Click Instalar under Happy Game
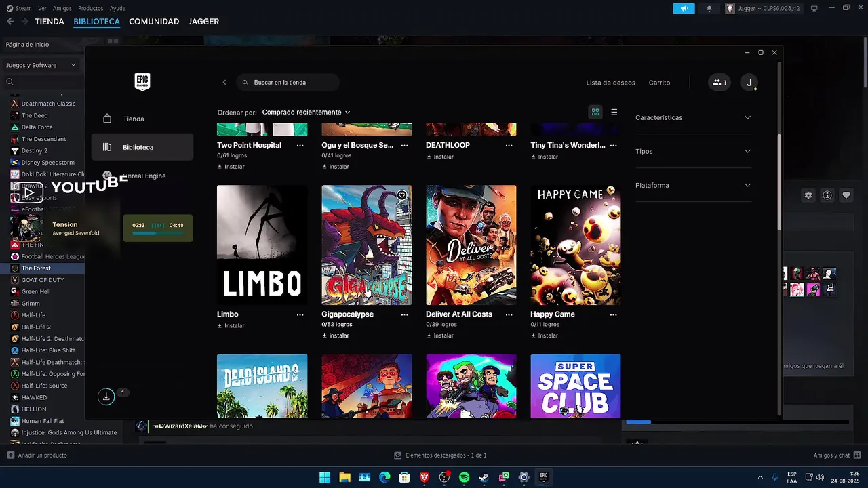868x488 pixels. pyautogui.click(x=545, y=335)
